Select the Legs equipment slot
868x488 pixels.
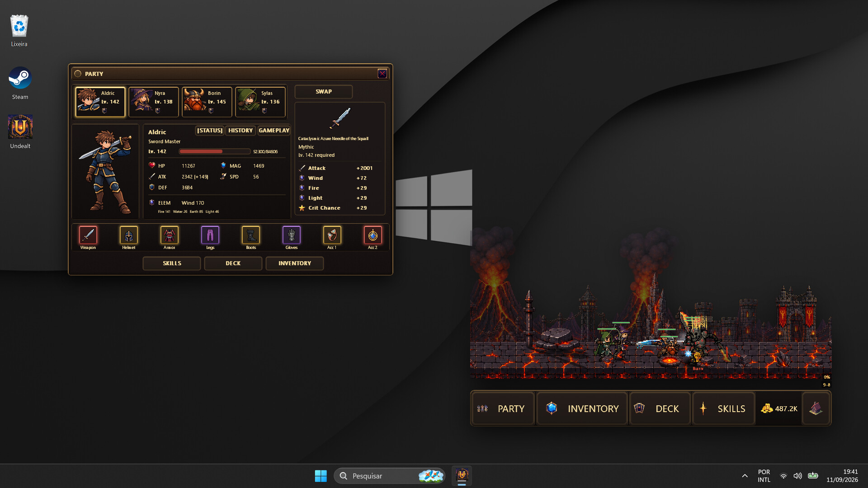pyautogui.click(x=210, y=235)
